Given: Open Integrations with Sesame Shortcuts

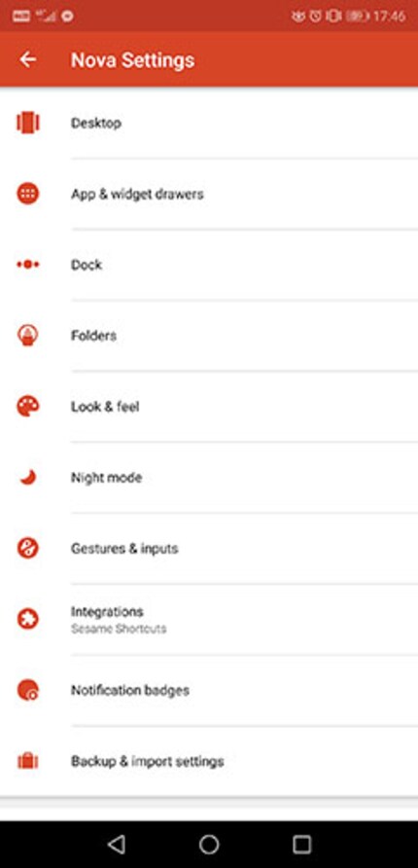Looking at the screenshot, I should click(209, 619).
